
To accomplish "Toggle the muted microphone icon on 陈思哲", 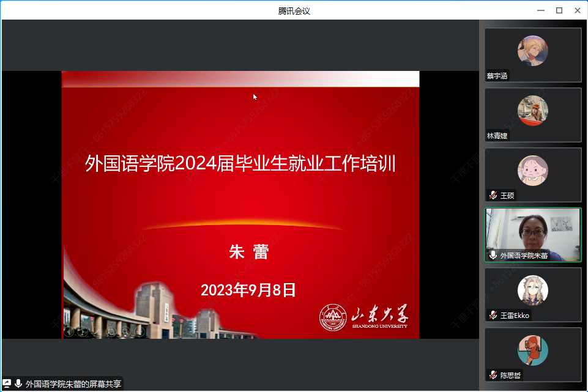I will coord(493,375).
